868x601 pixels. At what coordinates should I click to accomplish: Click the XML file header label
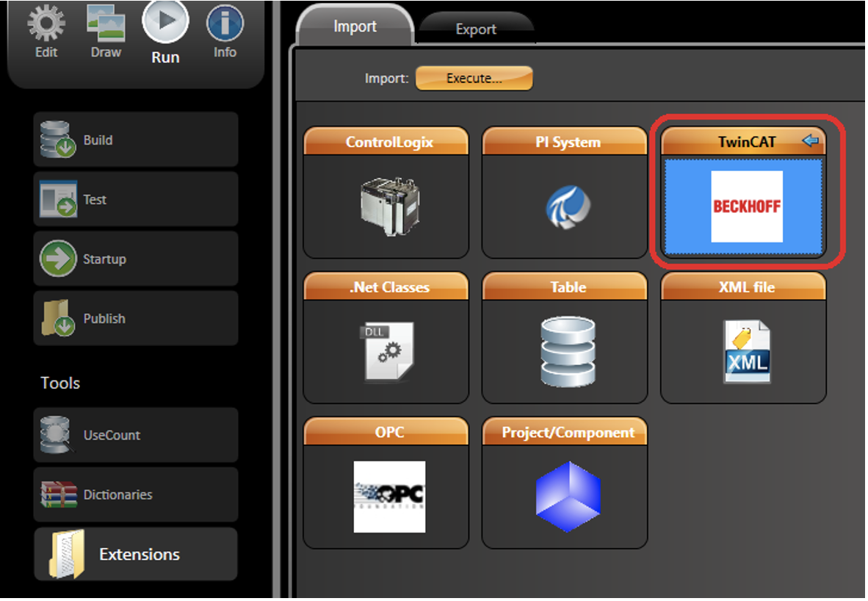click(747, 287)
